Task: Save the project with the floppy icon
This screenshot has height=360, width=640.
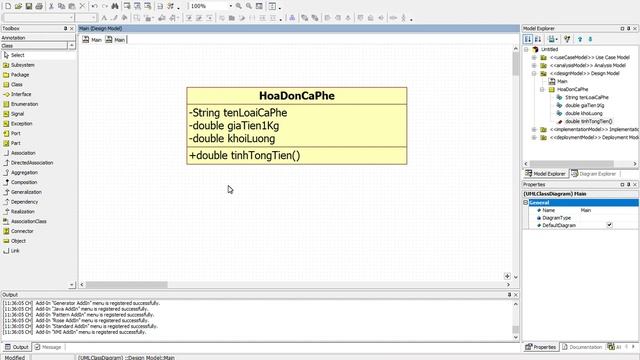Action: click(29, 6)
